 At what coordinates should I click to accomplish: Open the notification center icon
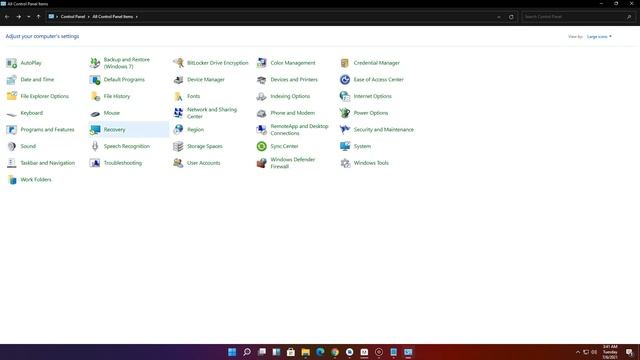pos(629,352)
